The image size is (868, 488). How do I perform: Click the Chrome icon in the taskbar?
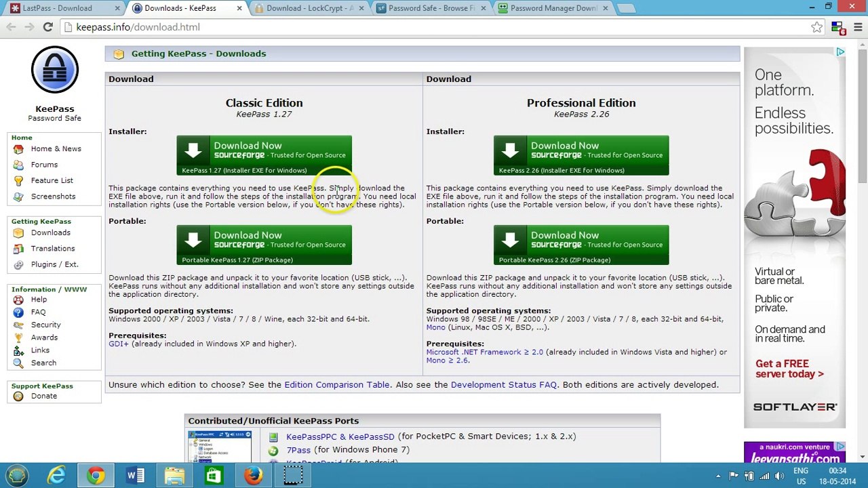96,475
